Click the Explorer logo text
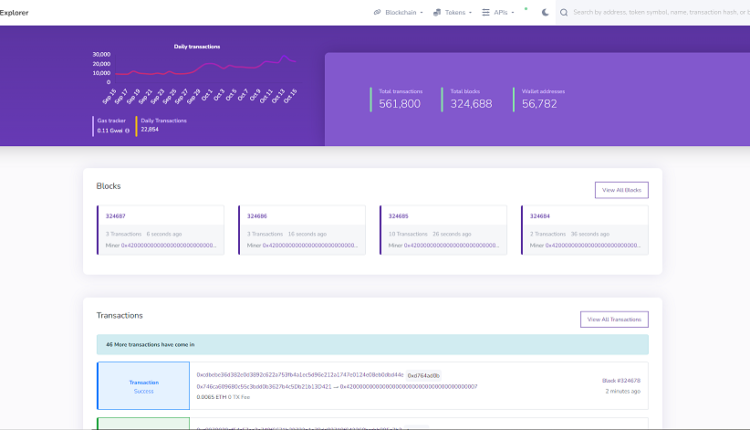This screenshot has width=750, height=430. point(14,13)
